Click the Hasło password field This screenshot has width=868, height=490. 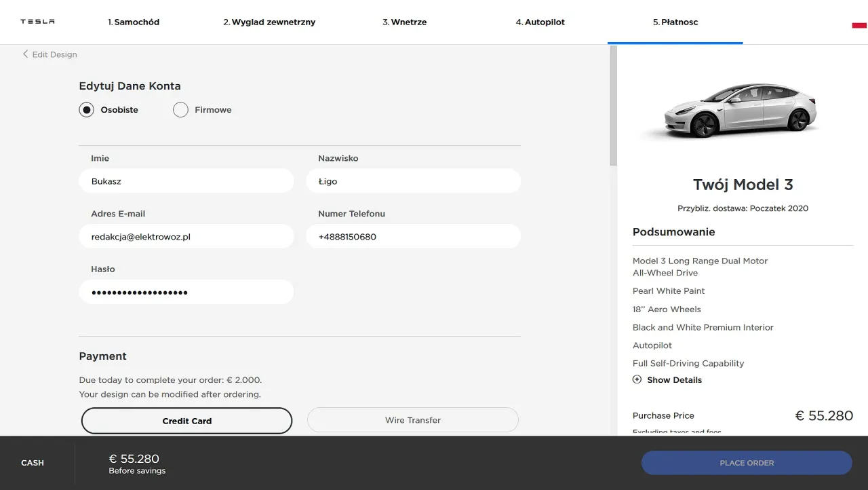(186, 293)
